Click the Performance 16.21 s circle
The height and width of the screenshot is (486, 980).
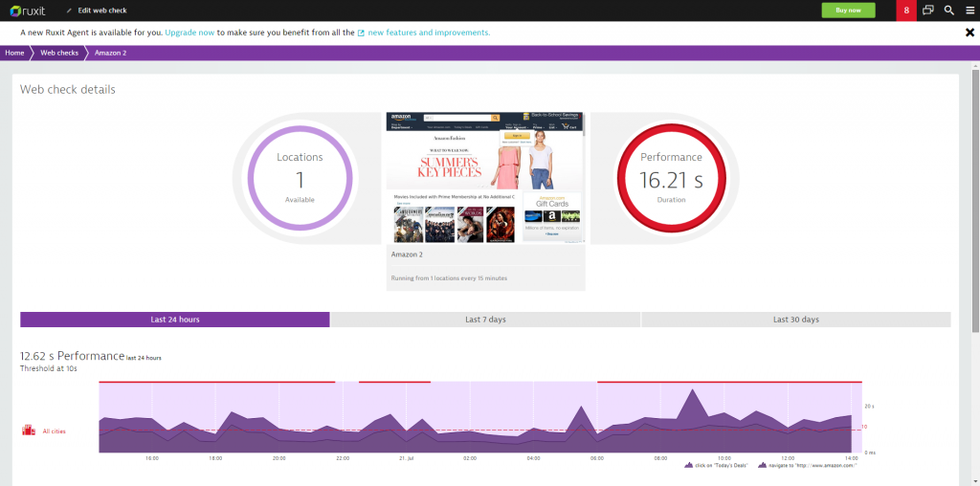coord(671,178)
